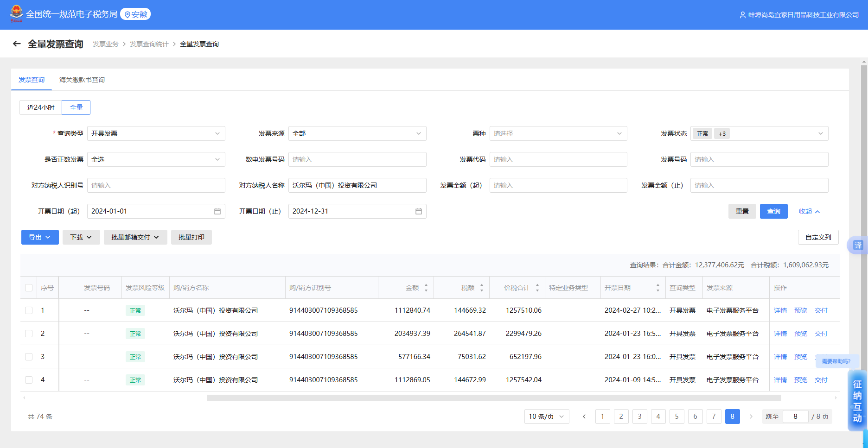Open calendar icon for 开票日期（起）
The image size is (868, 448).
[217, 211]
